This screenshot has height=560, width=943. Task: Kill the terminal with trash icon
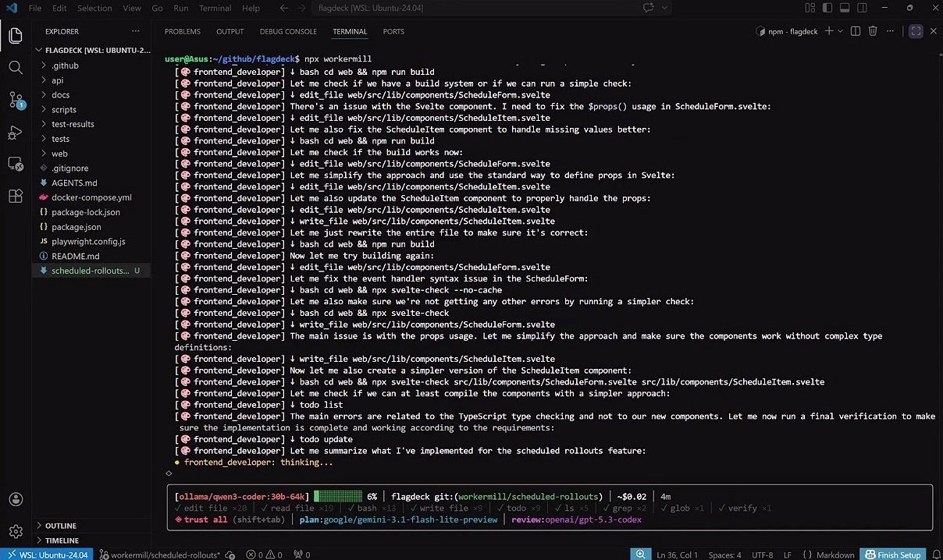point(873,31)
